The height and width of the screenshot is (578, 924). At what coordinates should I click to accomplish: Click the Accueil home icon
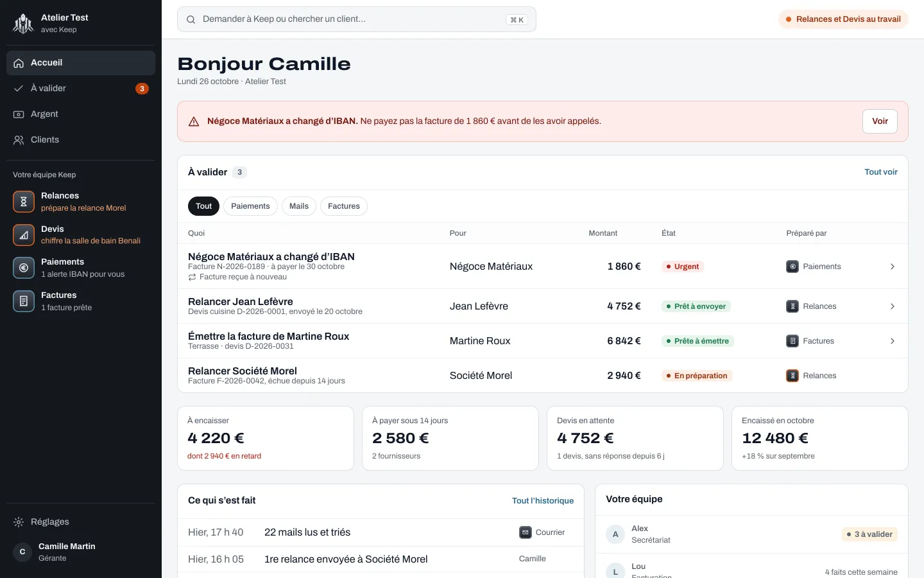pyautogui.click(x=19, y=63)
